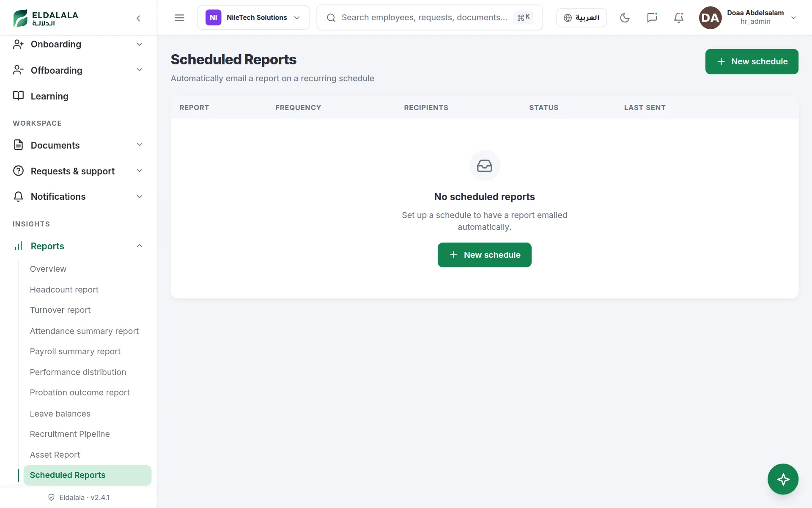Open the AI assistant sparkle button
The width and height of the screenshot is (812, 508).
(783, 479)
